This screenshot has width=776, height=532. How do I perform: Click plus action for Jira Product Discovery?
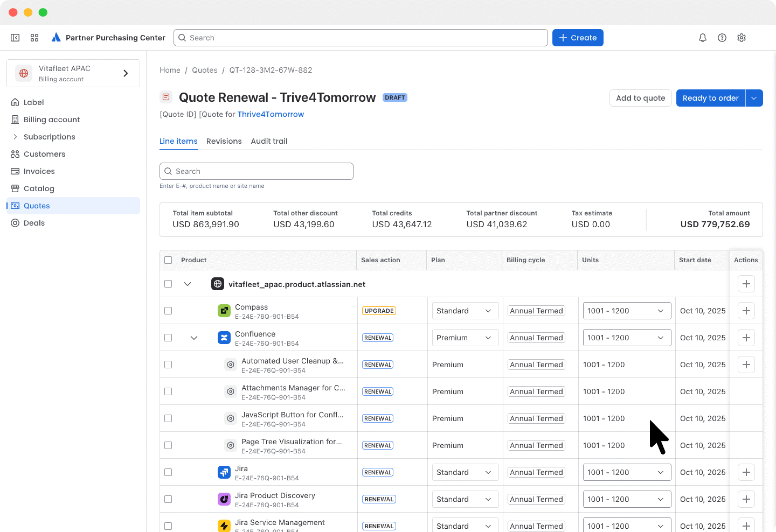click(x=746, y=499)
